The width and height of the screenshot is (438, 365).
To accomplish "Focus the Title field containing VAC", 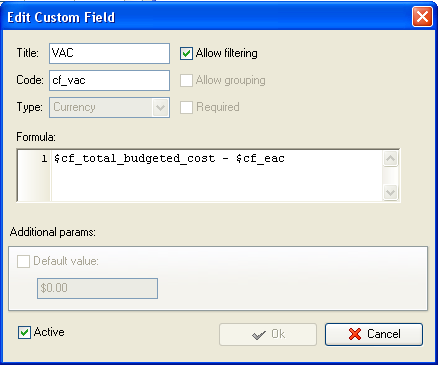I will (x=109, y=53).
